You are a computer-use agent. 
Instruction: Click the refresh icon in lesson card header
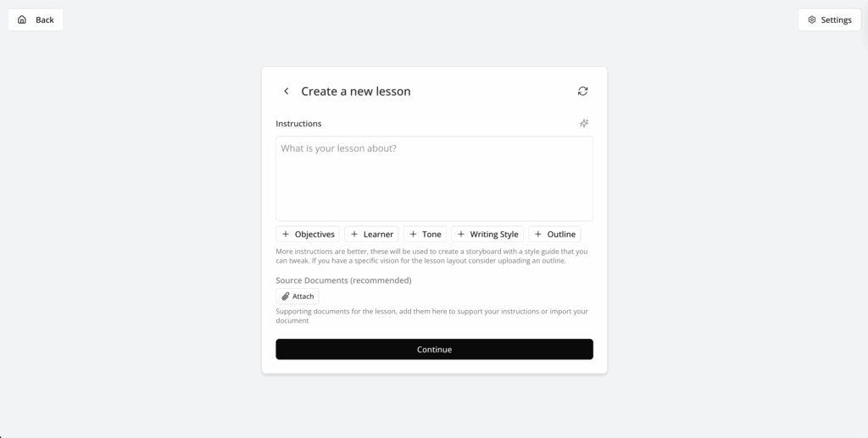[583, 91]
